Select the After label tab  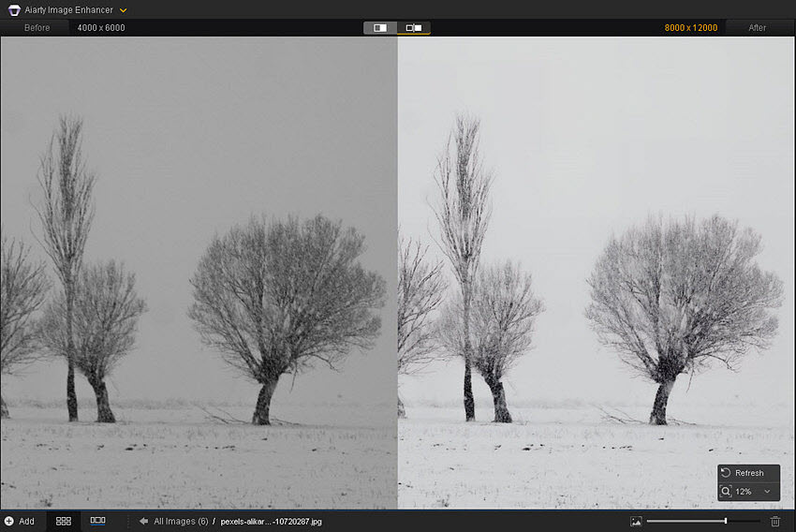coord(757,28)
